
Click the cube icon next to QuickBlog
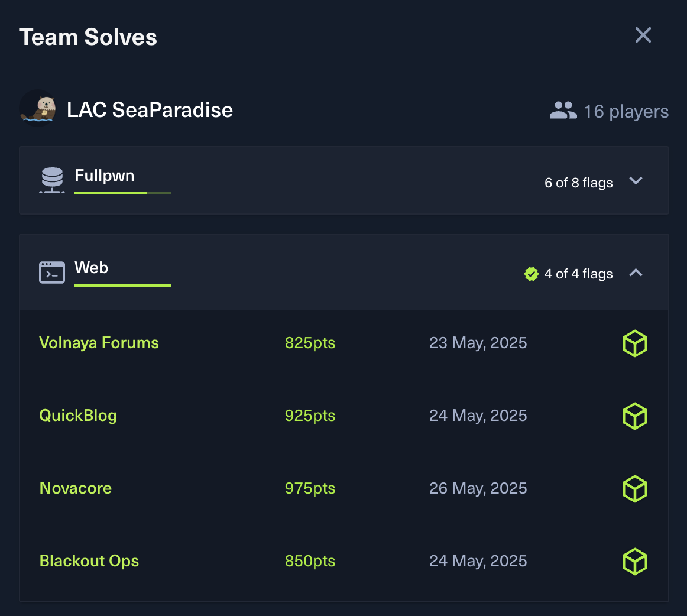635,416
